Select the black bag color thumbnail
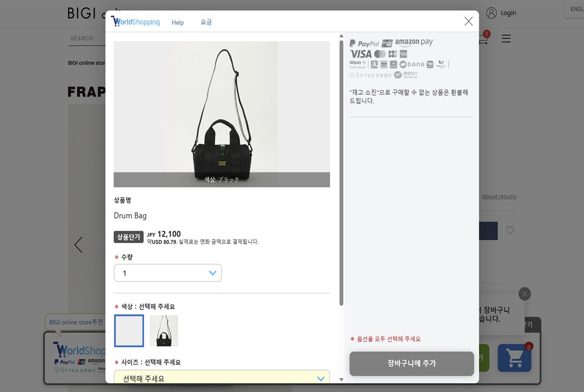The height and width of the screenshot is (392, 584). coord(164,331)
